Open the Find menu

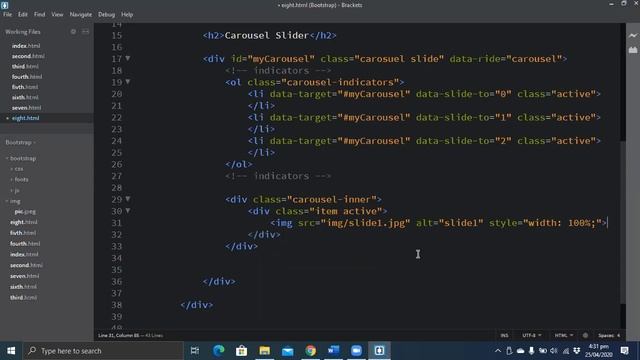point(40,14)
